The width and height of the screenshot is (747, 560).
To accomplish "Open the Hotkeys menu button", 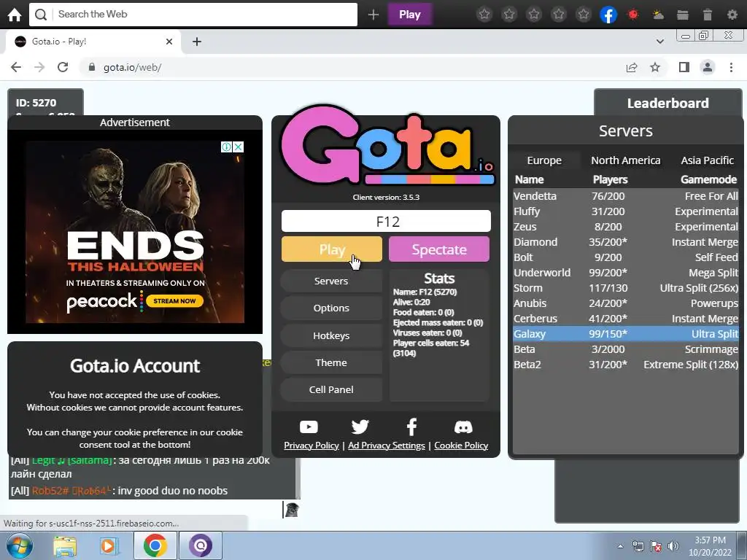I will coord(331,335).
